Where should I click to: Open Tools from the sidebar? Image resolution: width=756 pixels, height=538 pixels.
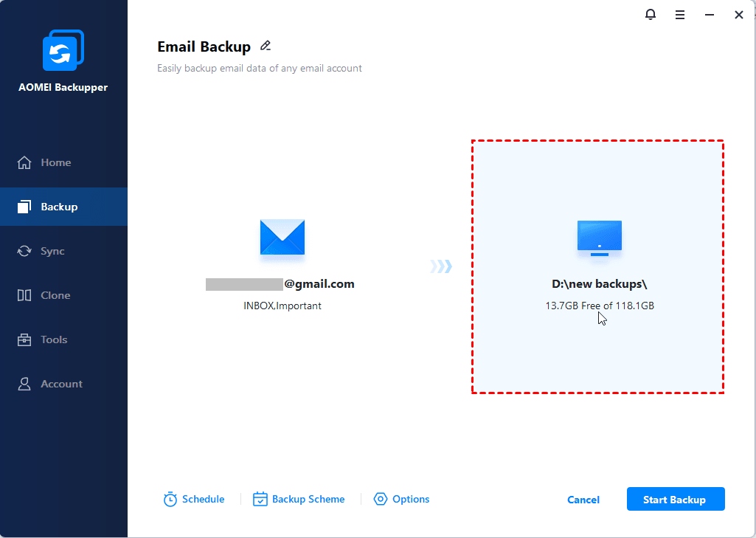point(54,339)
